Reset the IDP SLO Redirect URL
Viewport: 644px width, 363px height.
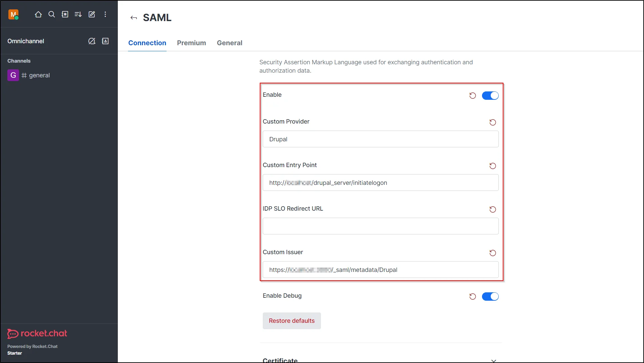point(493,210)
